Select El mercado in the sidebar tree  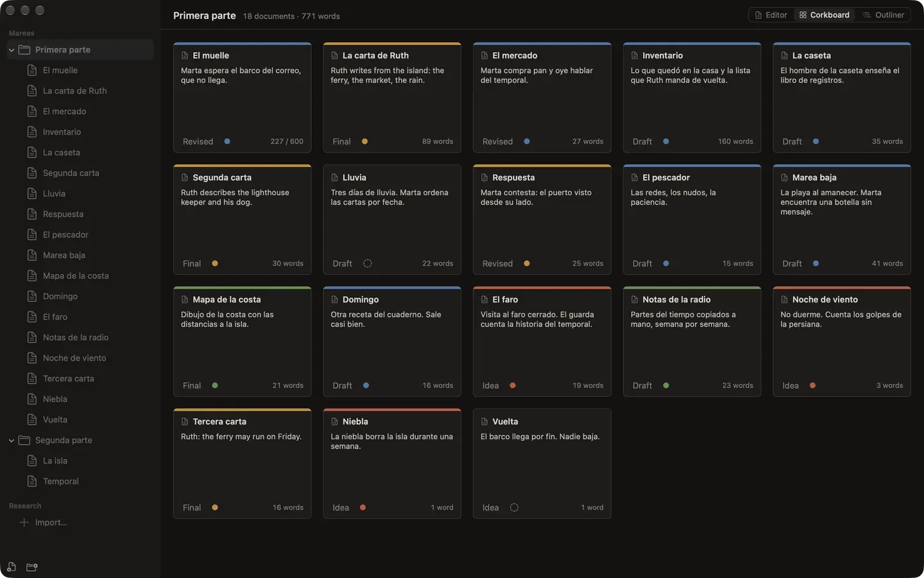[x=80, y=111]
